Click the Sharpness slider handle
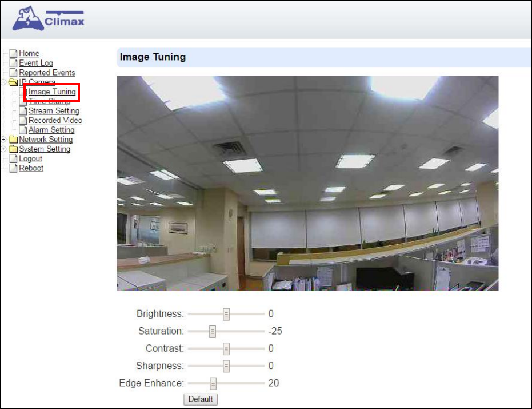Image resolution: width=532 pixels, height=409 pixels. tap(226, 366)
